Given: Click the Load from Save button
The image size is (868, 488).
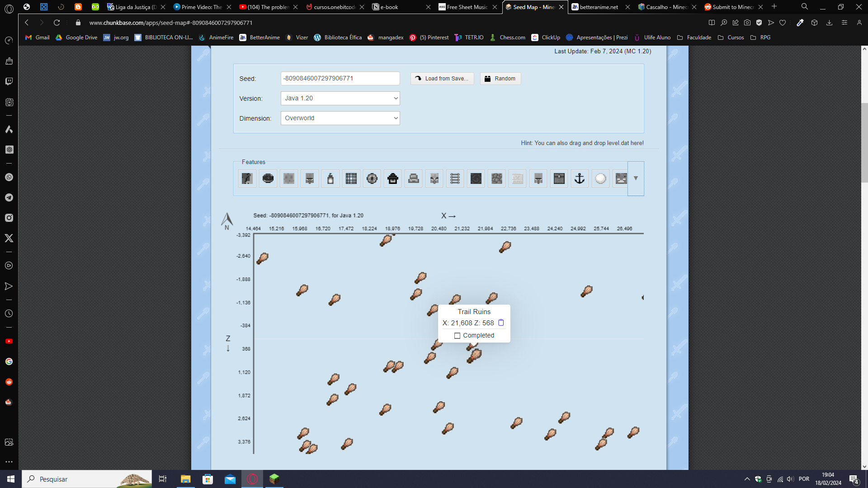Looking at the screenshot, I should point(442,79).
